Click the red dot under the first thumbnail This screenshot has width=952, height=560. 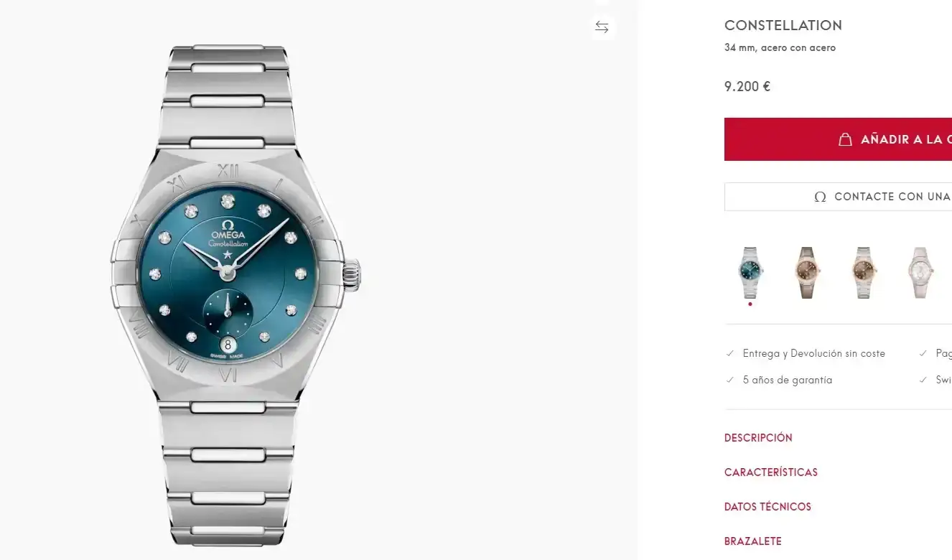pos(750,304)
